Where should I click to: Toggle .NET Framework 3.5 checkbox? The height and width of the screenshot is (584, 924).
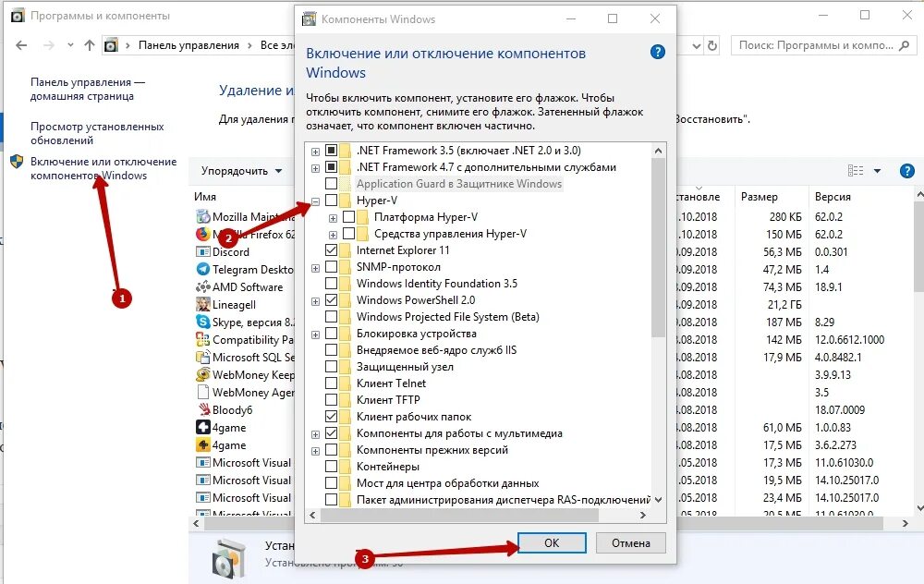pos(331,151)
